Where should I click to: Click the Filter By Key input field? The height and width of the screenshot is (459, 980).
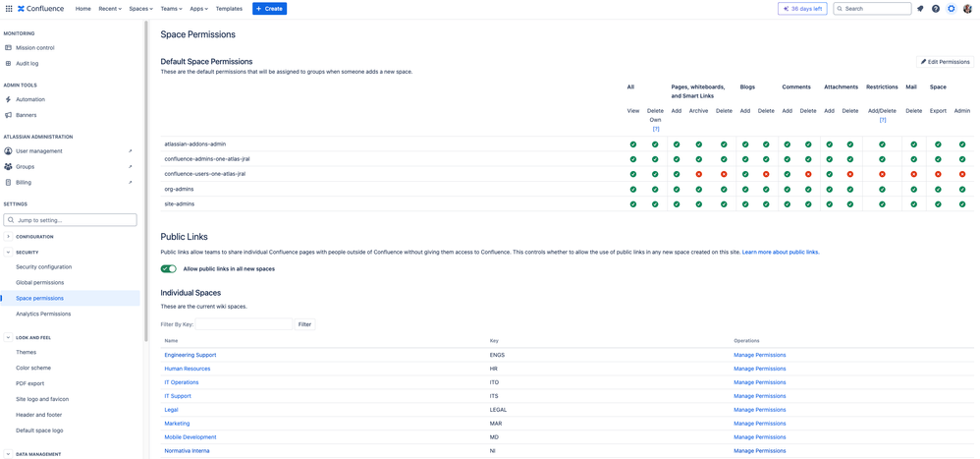(x=244, y=324)
